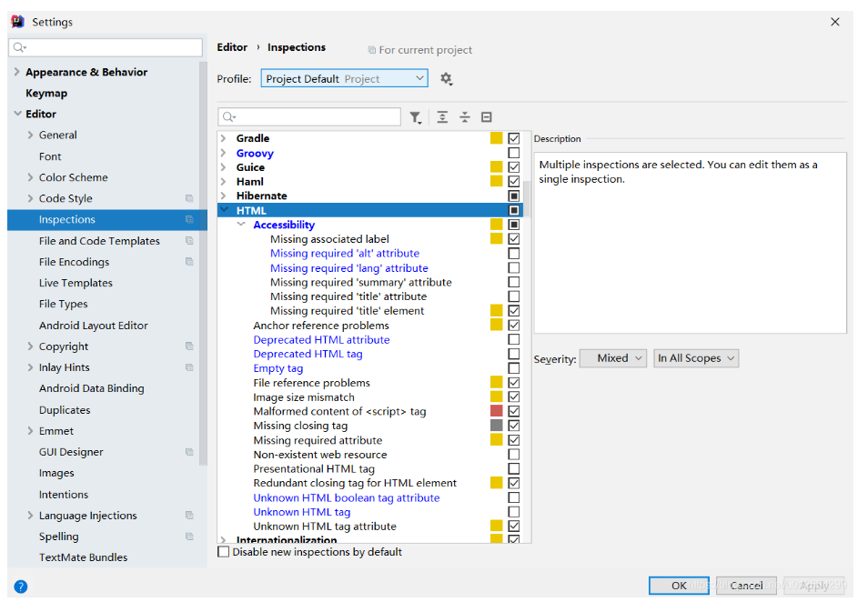Expand Appearance & Behavior section

tap(16, 72)
